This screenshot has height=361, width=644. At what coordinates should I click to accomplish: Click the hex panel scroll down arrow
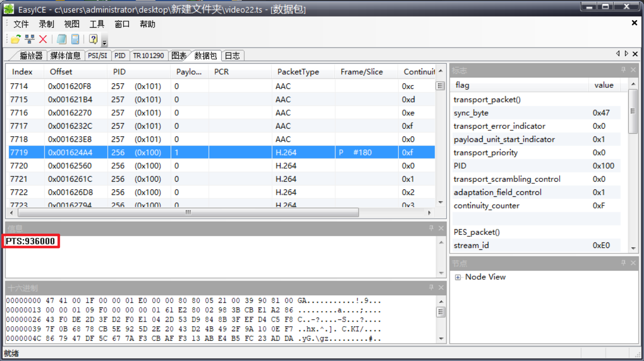[x=440, y=339]
